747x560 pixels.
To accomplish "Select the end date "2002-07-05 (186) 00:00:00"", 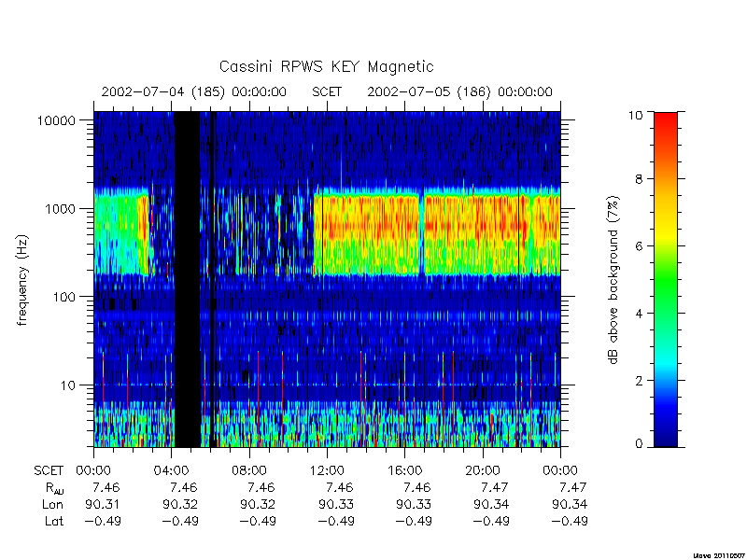I will [x=459, y=91].
